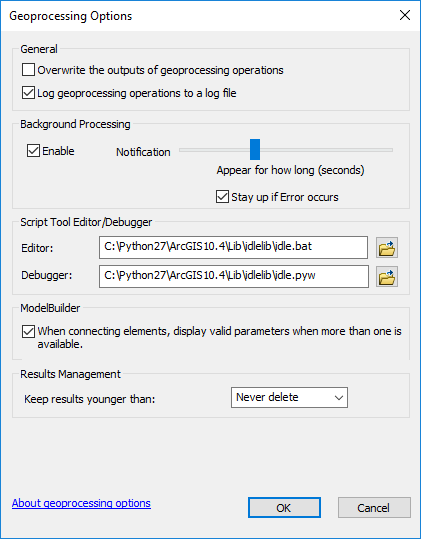Close the Geoprocessing Options window
The image size is (422, 540).
pos(405,15)
